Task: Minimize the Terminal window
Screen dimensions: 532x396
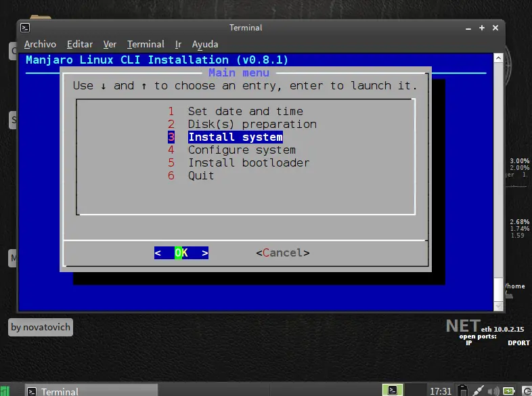Action: coord(468,28)
